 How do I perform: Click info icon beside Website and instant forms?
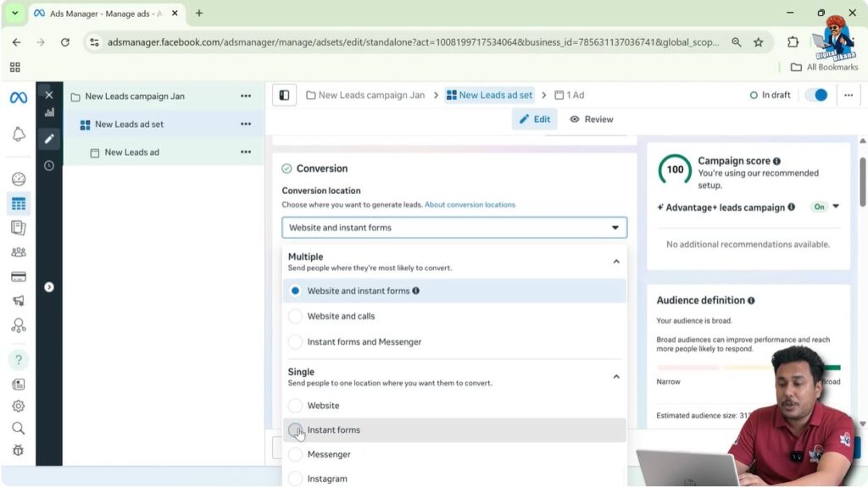pos(415,291)
